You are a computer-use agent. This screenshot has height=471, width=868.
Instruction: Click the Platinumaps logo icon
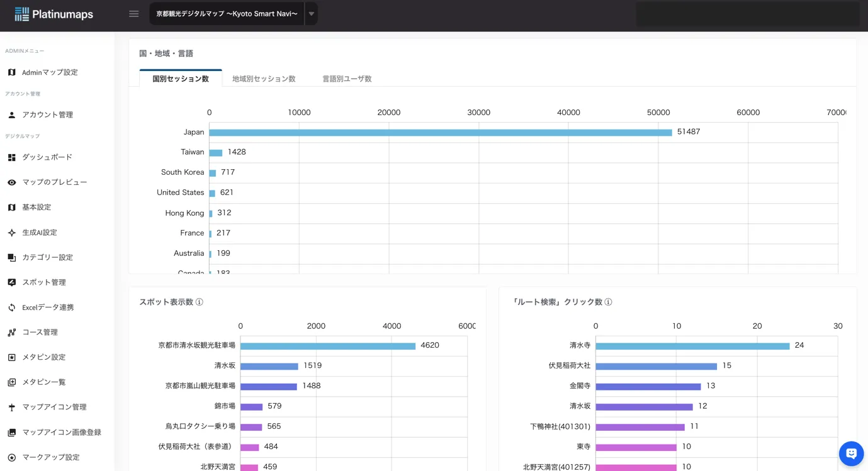pos(22,14)
